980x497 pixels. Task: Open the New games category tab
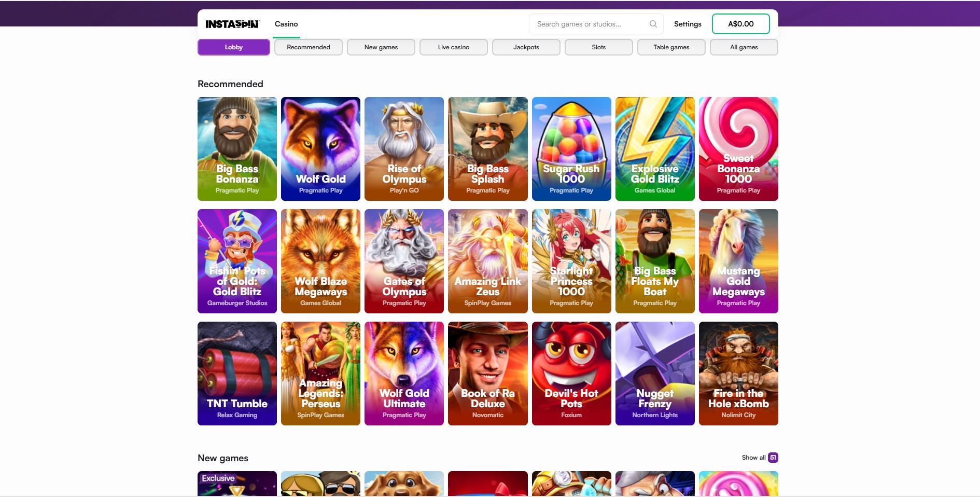pyautogui.click(x=381, y=47)
